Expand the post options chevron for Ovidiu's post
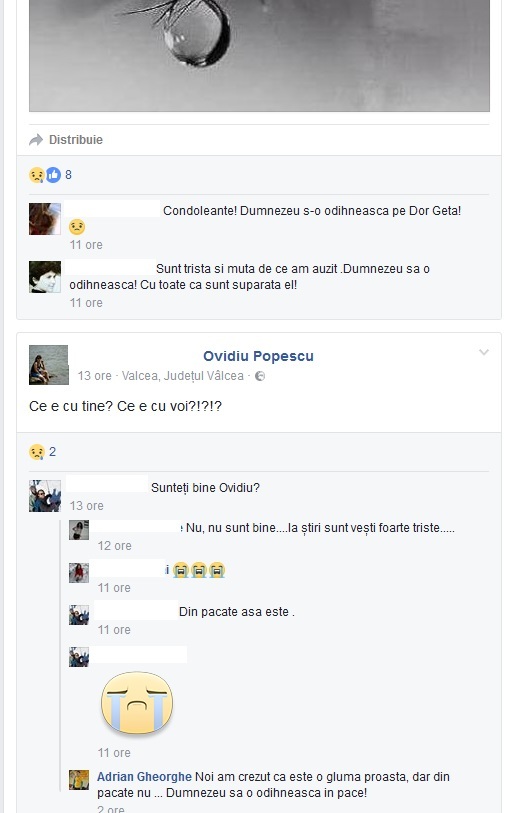 (484, 353)
